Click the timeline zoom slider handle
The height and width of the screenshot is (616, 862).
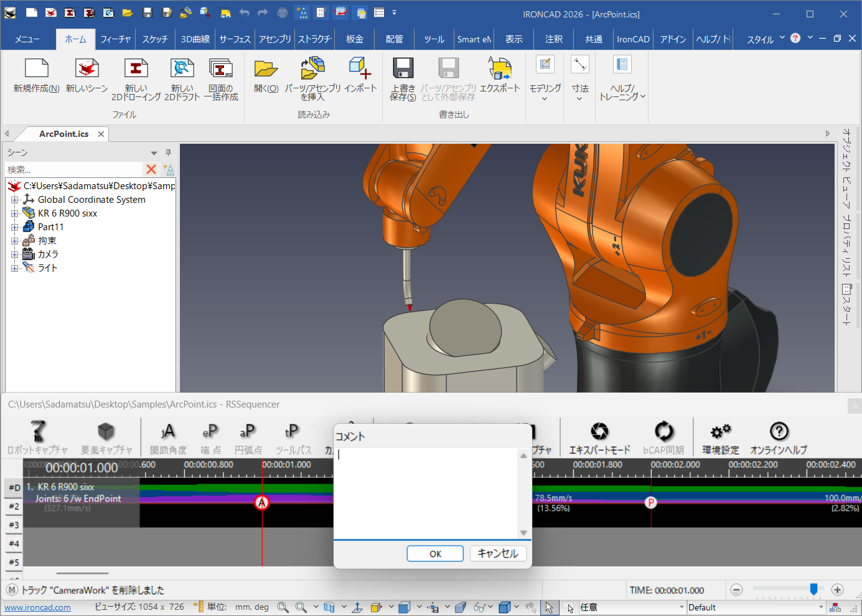(x=813, y=589)
